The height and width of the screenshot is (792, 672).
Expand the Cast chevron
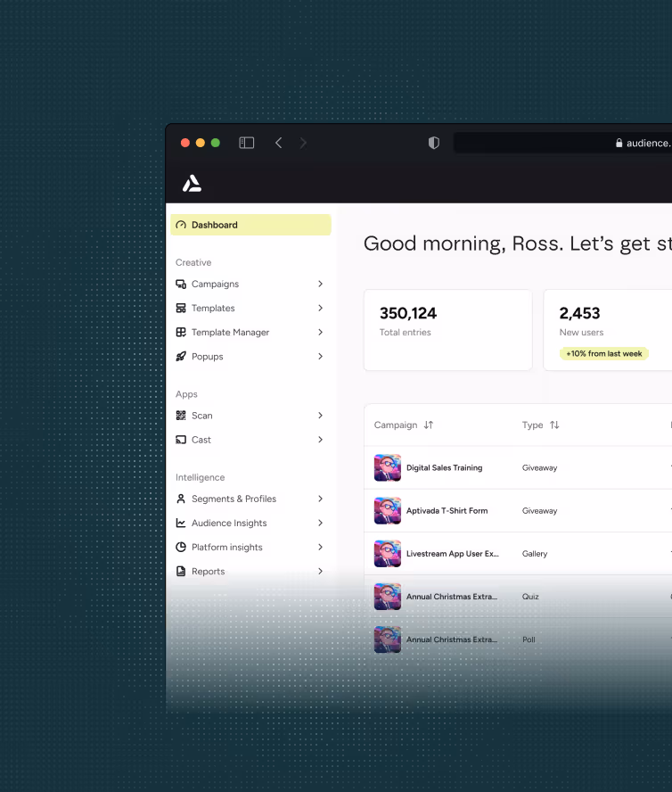(321, 440)
